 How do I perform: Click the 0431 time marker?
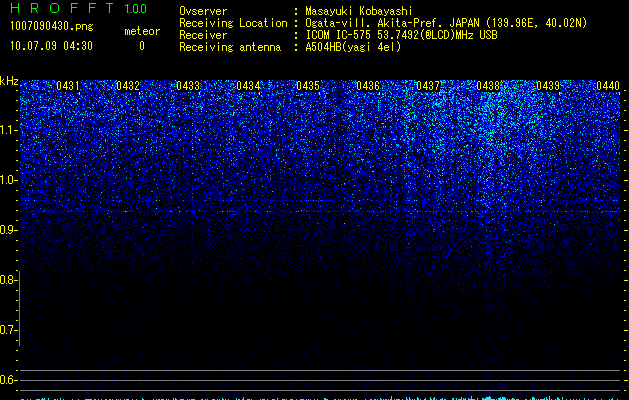(68, 86)
